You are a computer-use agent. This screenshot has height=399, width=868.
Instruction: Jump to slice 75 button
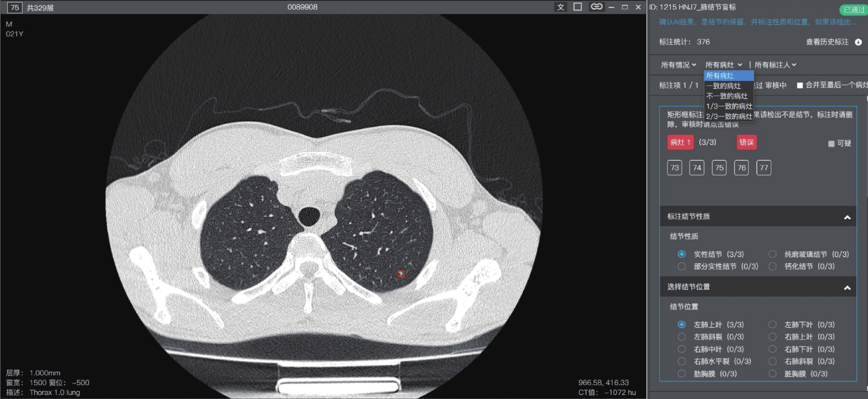(719, 168)
